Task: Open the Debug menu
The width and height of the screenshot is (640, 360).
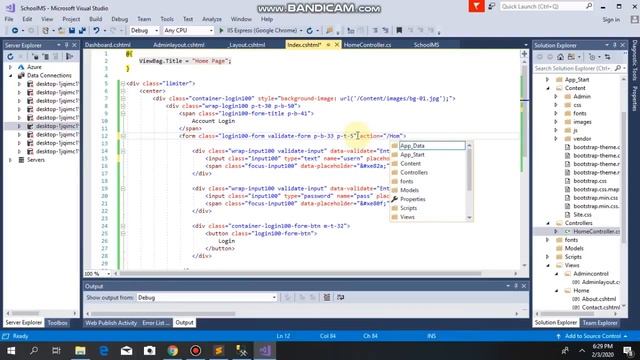Action: (120, 19)
